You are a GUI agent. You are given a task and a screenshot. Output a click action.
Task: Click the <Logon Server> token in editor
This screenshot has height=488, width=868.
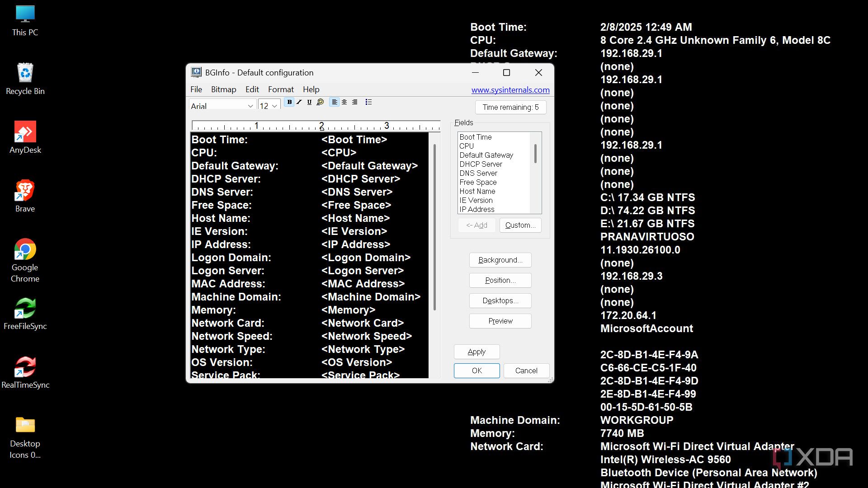(x=363, y=271)
